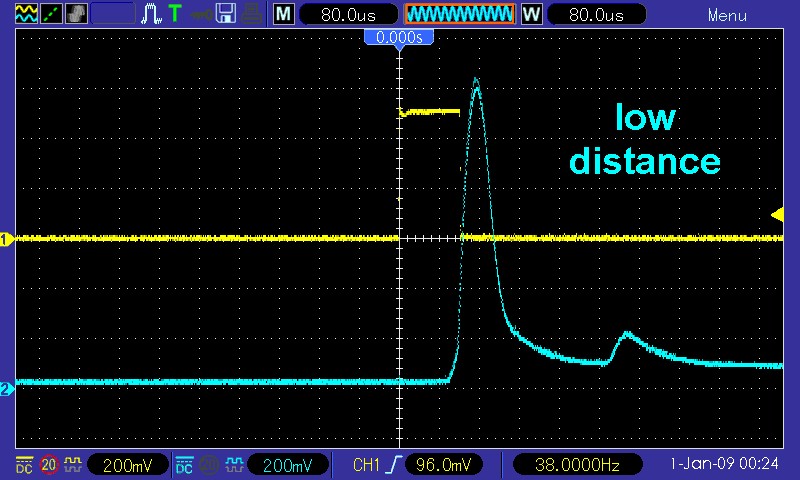The height and width of the screenshot is (480, 800).
Task: Toggle the dimmed CH2 bandwidth limit icon
Action: pyautogui.click(x=209, y=465)
